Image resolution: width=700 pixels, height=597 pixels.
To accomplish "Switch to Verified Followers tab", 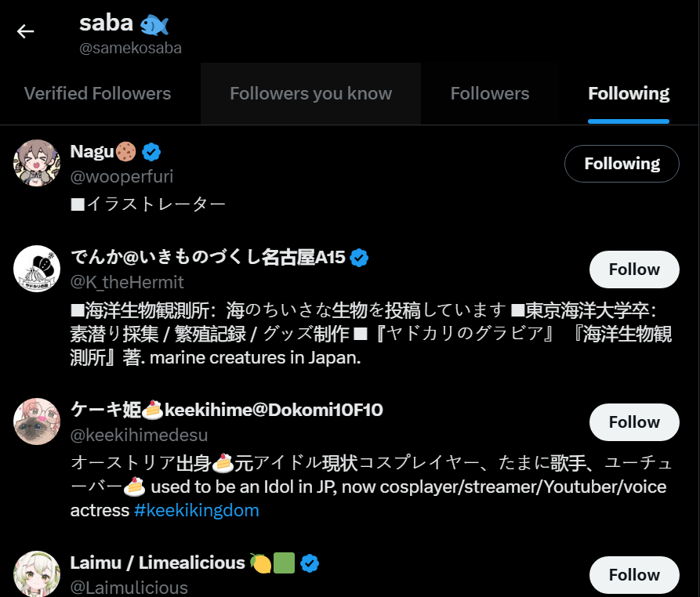I will point(97,94).
